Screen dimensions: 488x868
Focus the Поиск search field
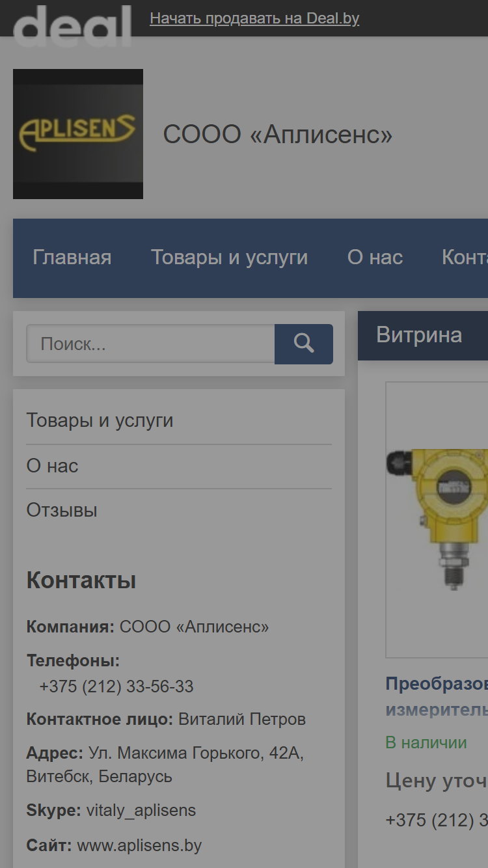(x=150, y=344)
